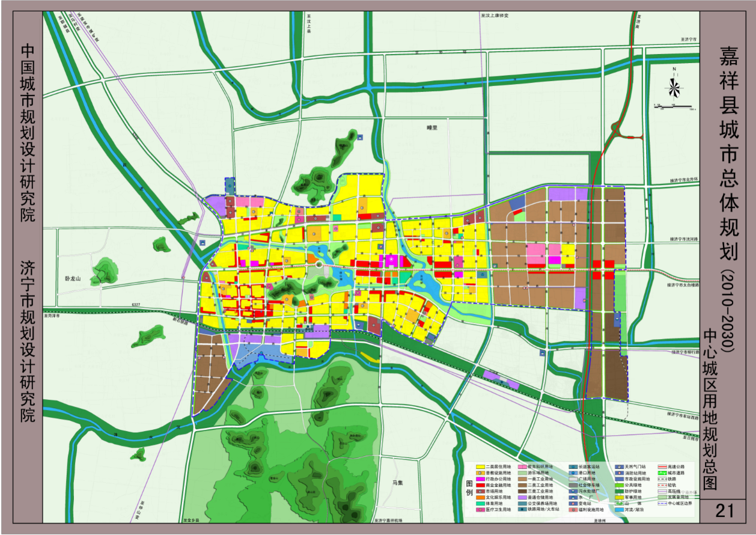
Task: Click the map scale bar
Action: [675, 106]
